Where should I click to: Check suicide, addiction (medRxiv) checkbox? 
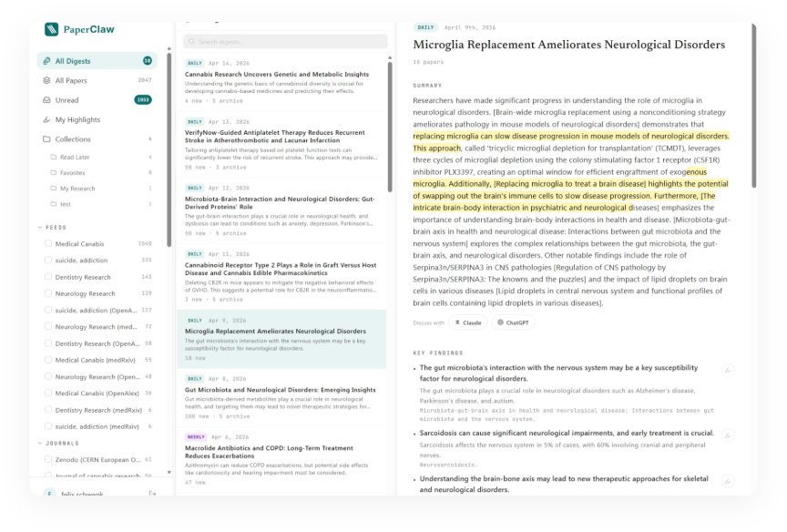pos(48,426)
